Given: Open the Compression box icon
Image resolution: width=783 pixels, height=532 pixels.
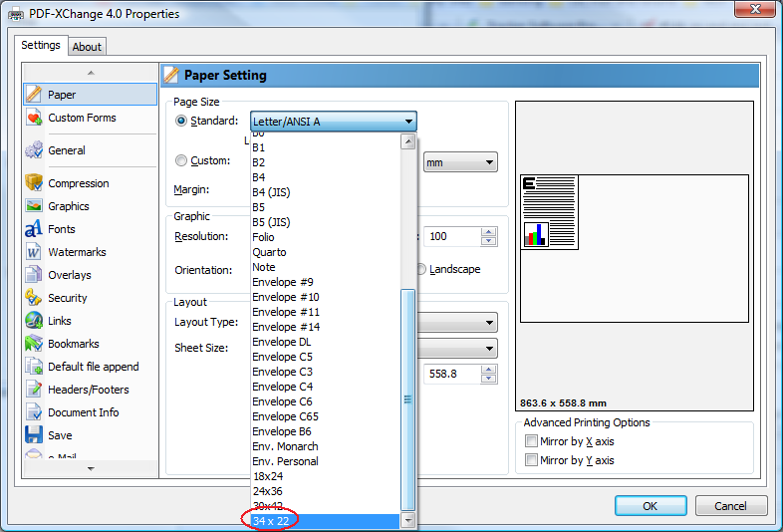Looking at the screenshot, I should (34, 183).
